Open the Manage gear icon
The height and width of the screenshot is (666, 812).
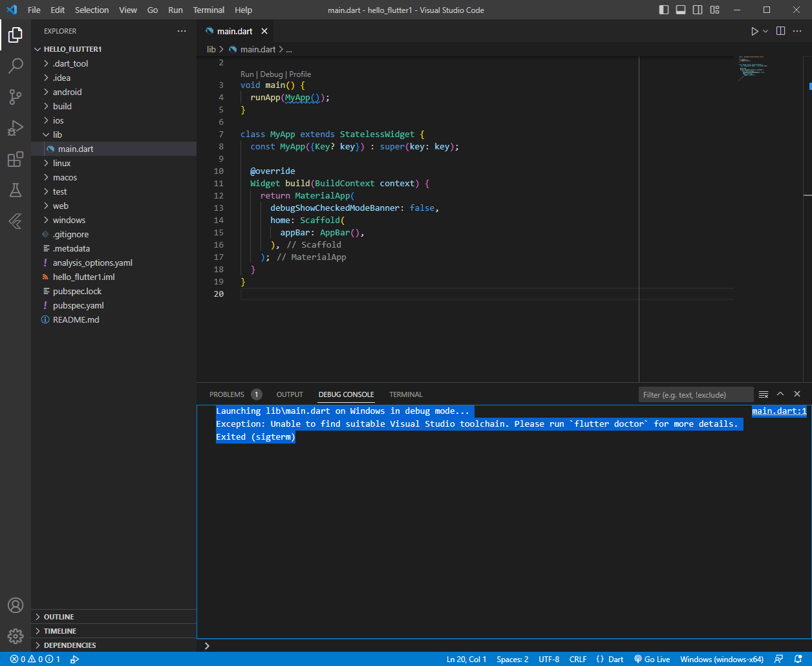click(16, 636)
